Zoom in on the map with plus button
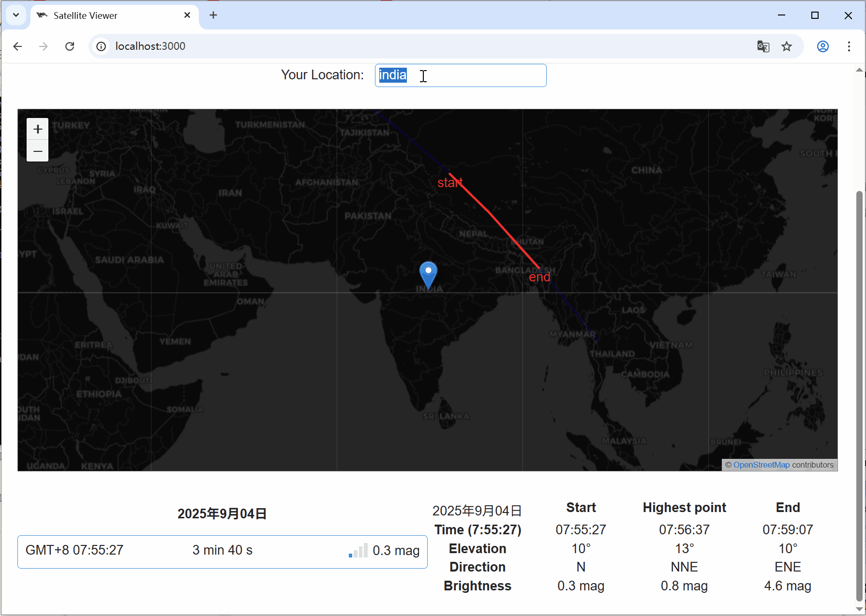The width and height of the screenshot is (866, 616). point(38,129)
